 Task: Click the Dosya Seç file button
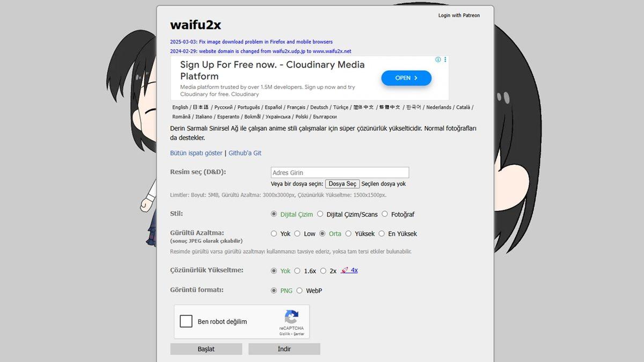tap(342, 183)
